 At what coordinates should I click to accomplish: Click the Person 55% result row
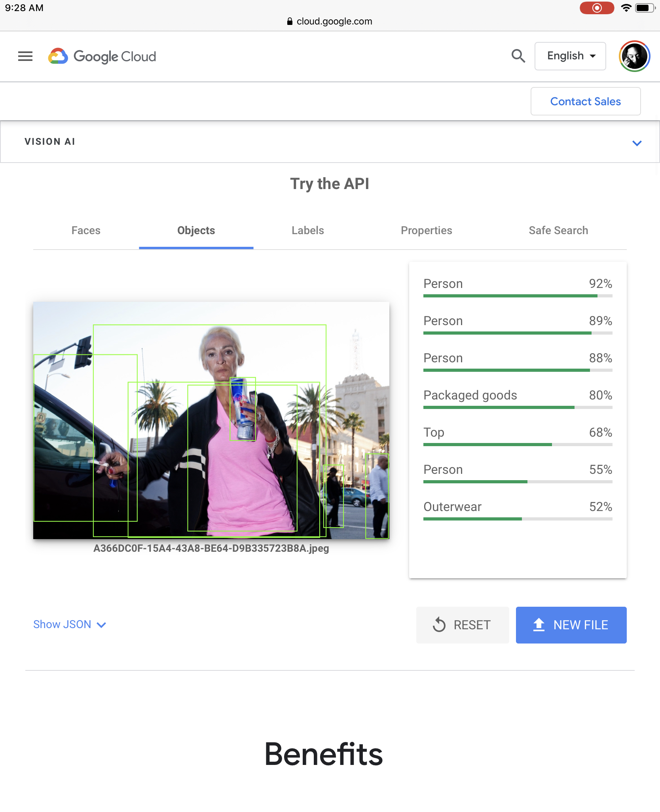pyautogui.click(x=518, y=473)
